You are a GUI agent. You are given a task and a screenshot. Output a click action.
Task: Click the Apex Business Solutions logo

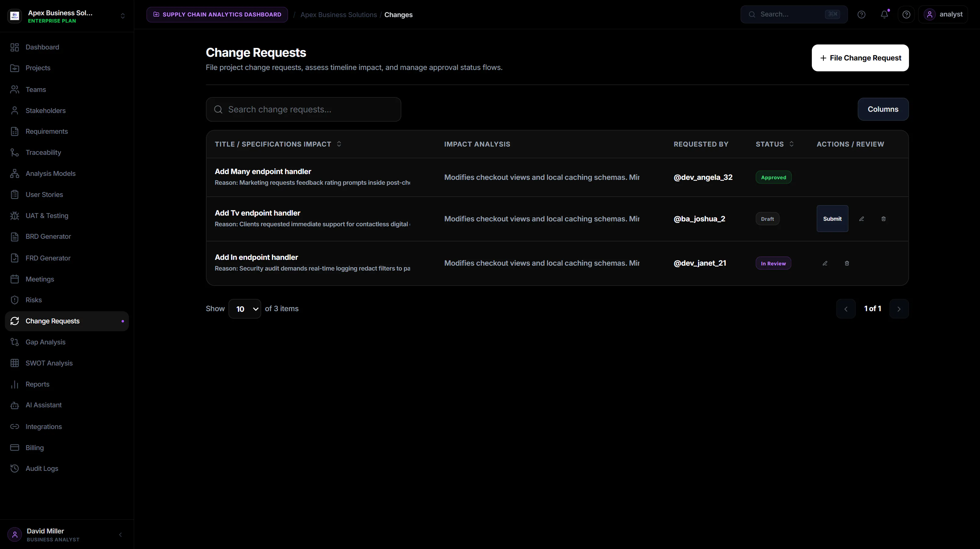click(15, 16)
